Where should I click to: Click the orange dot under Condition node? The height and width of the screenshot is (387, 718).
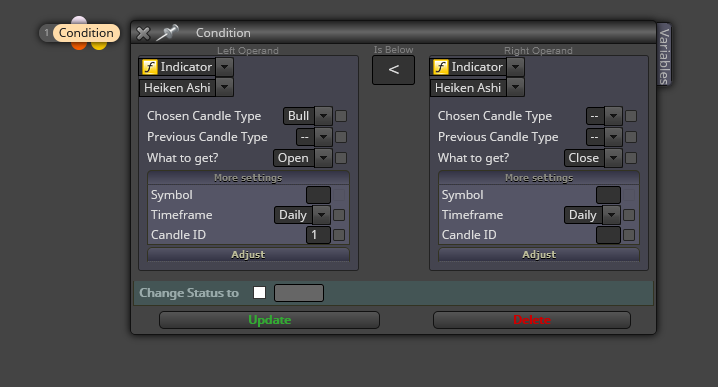click(79, 45)
